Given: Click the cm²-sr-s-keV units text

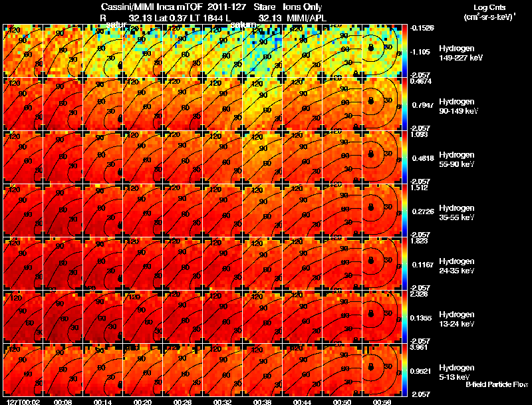Looking at the screenshot, I should (x=489, y=17).
